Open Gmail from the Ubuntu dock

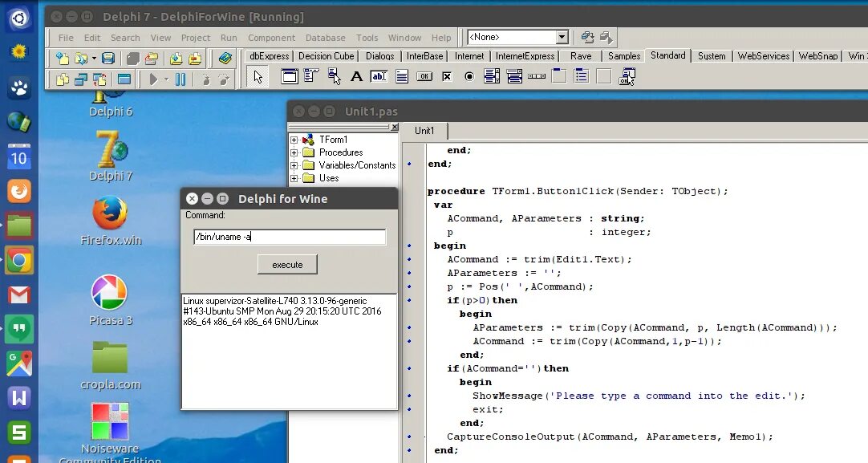click(18, 294)
